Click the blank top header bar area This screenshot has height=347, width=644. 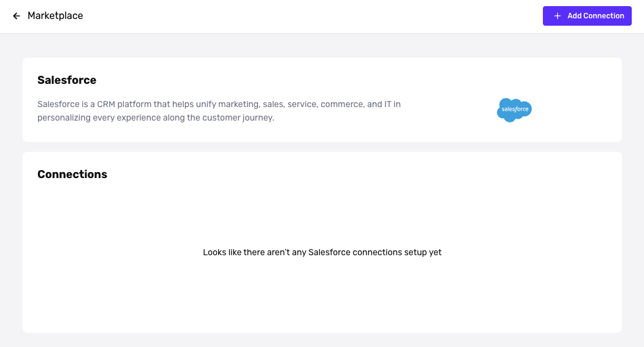click(x=312, y=16)
